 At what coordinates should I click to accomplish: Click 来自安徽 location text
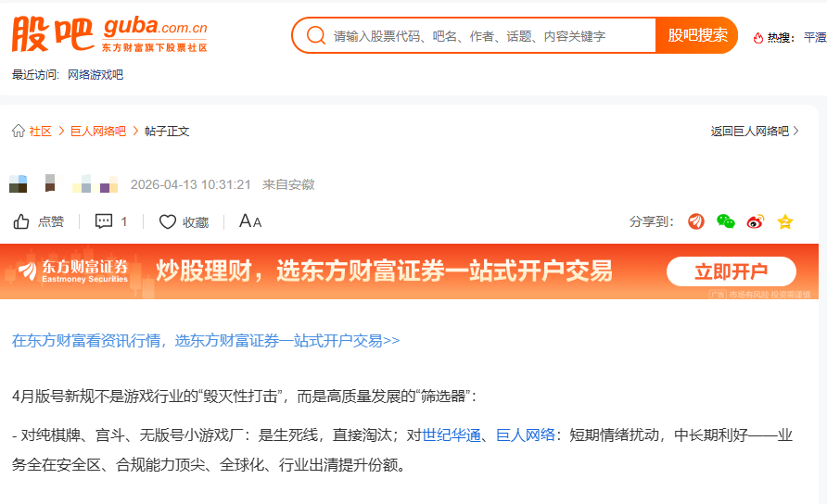(x=288, y=184)
